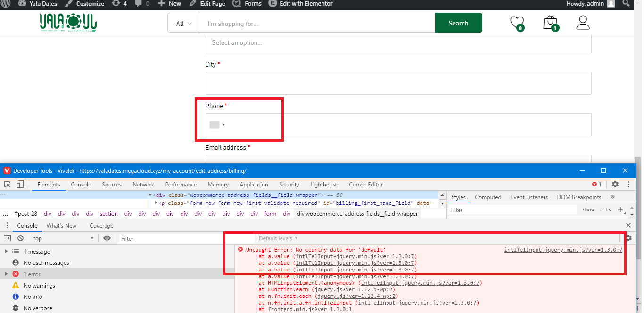This screenshot has height=313, width=644.
Task: Switch to the Sources tab
Action: point(112,185)
